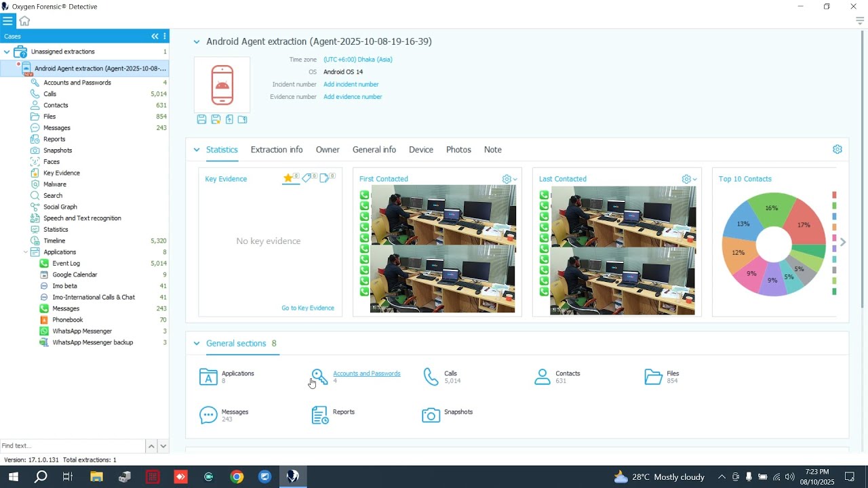868x488 pixels.
Task: Collapse the General sections chevron
Action: (197, 344)
